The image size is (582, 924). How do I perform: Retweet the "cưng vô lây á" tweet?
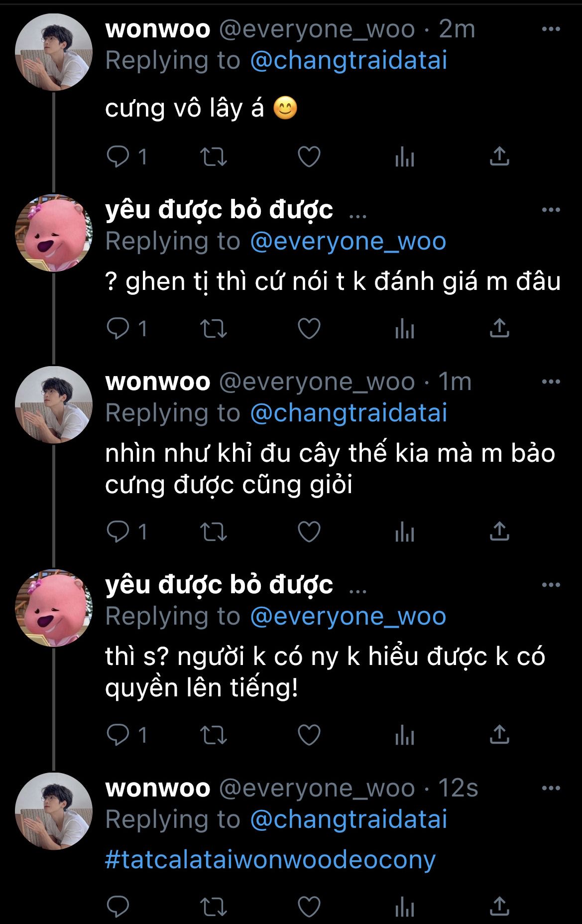[214, 157]
